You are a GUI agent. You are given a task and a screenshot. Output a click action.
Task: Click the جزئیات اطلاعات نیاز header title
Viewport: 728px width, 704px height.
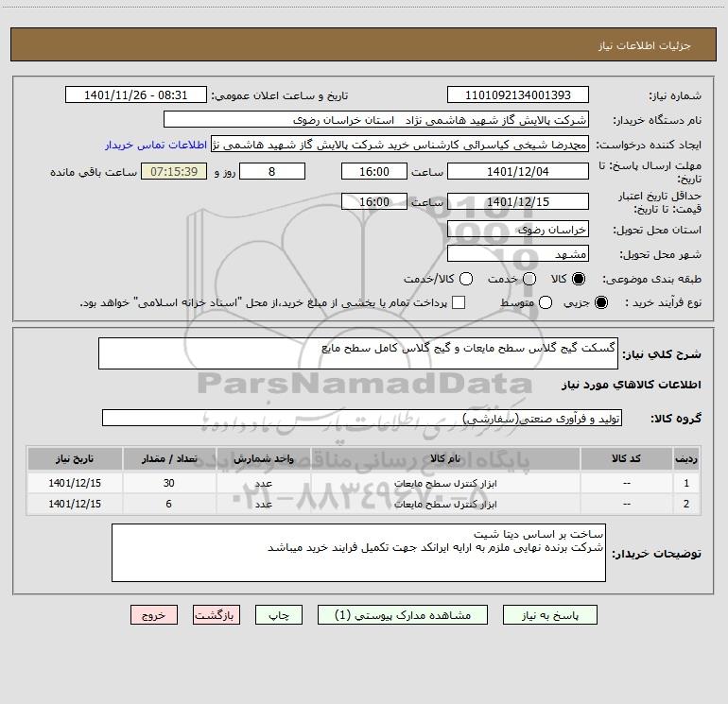click(x=645, y=45)
